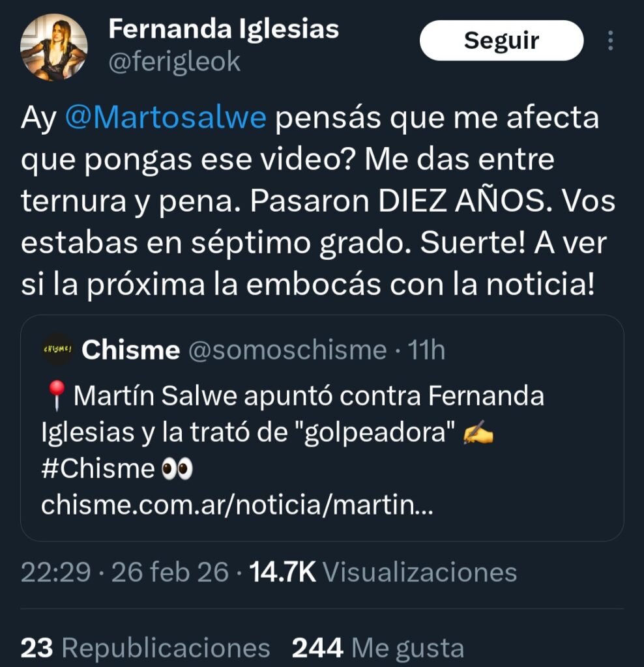Open the three-dot more options menu
The height and width of the screenshot is (667, 644).
pos(610,41)
